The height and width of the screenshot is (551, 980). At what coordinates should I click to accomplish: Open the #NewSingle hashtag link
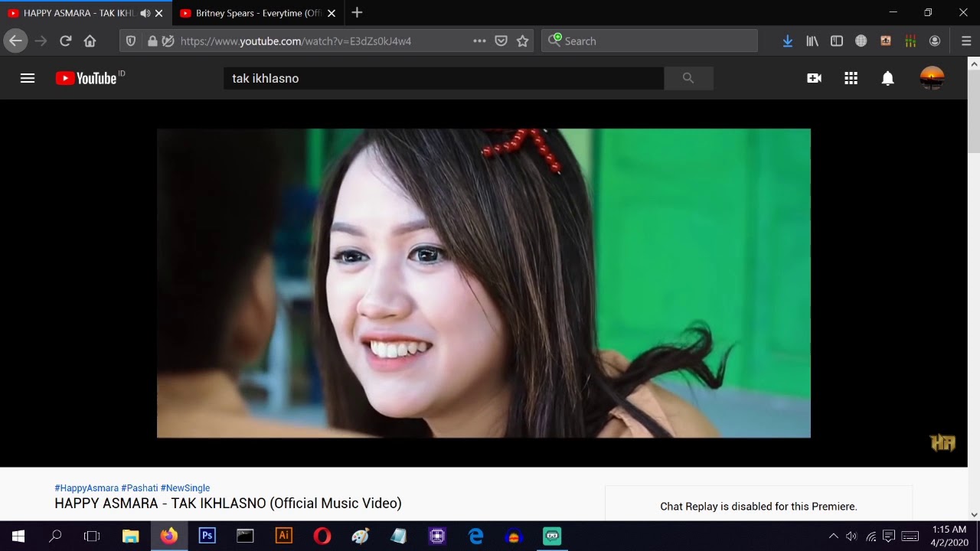pyautogui.click(x=185, y=488)
